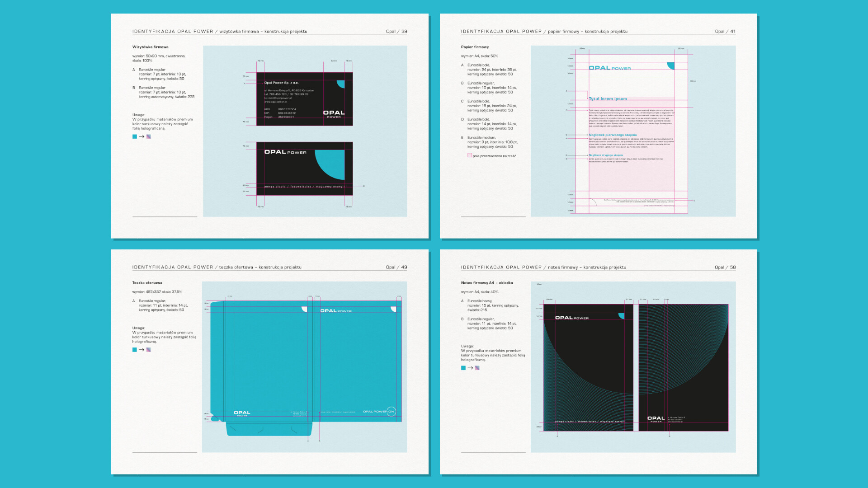Click the turquoise swatch on the wizytówka page
Image resolution: width=868 pixels, height=488 pixels.
click(x=134, y=136)
